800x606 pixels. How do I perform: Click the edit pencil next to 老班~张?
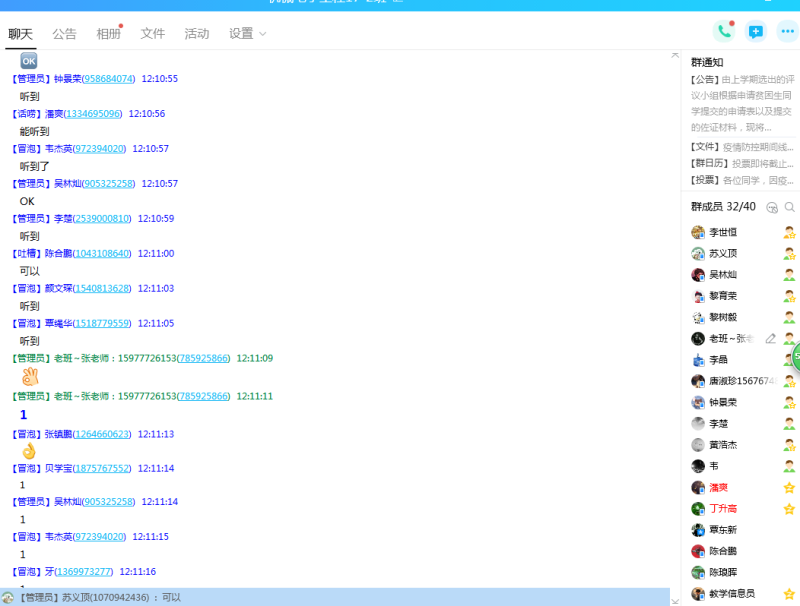[x=770, y=339]
